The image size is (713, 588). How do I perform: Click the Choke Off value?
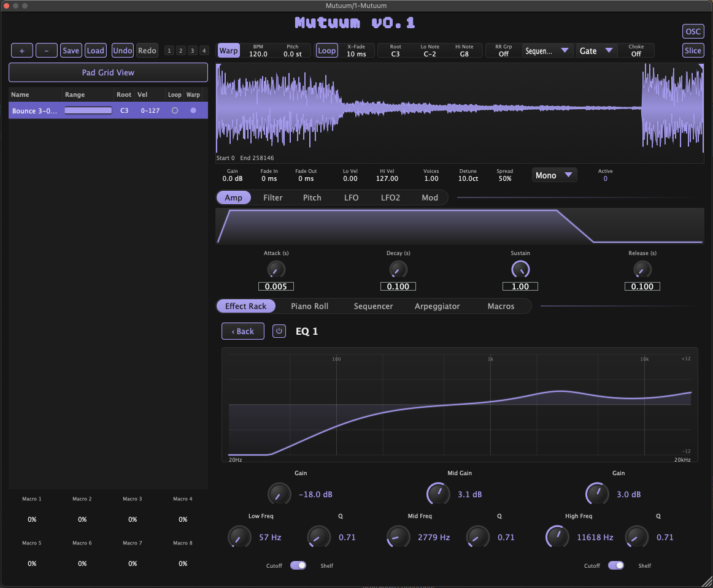[636, 54]
